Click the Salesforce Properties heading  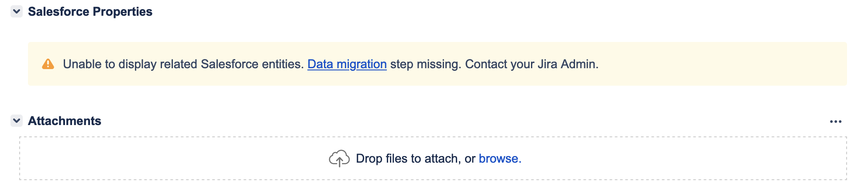point(90,12)
